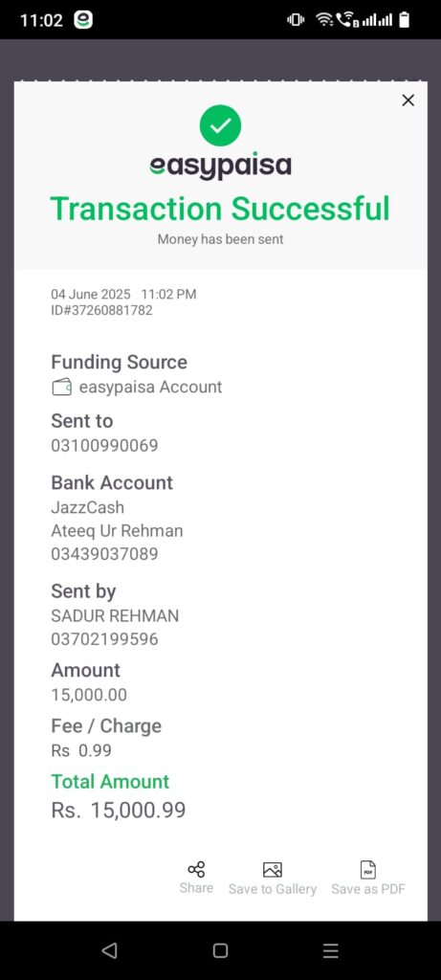Close the receipt with the X icon
Viewport: 441px width, 980px height.
pos(408,100)
